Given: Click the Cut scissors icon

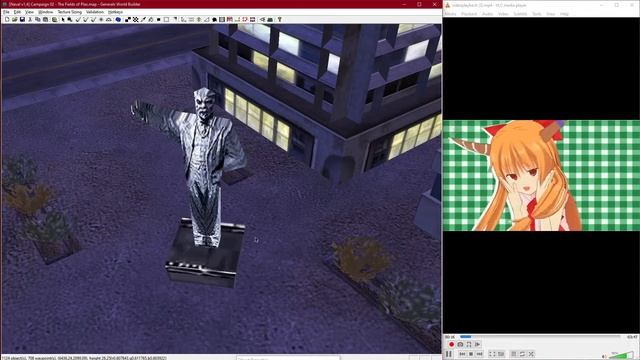Looking at the screenshot, I should click(x=30, y=19).
